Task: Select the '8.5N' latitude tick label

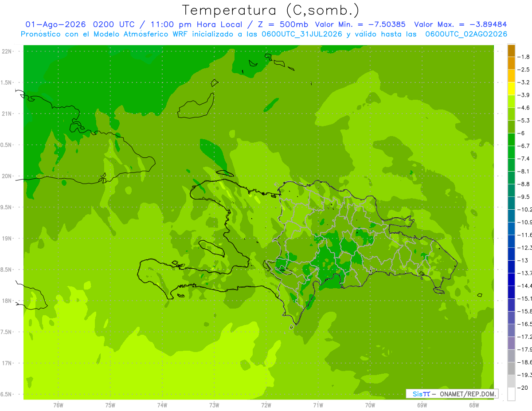Action: click(x=7, y=270)
